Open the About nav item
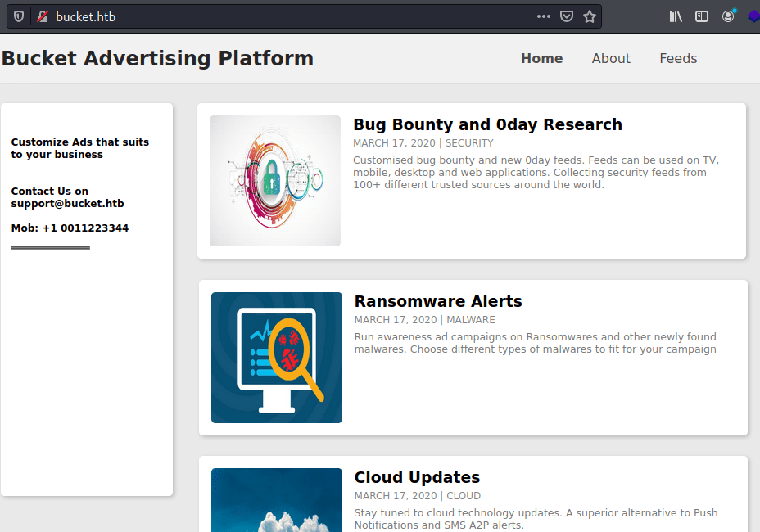This screenshot has height=532, width=760. [x=611, y=59]
